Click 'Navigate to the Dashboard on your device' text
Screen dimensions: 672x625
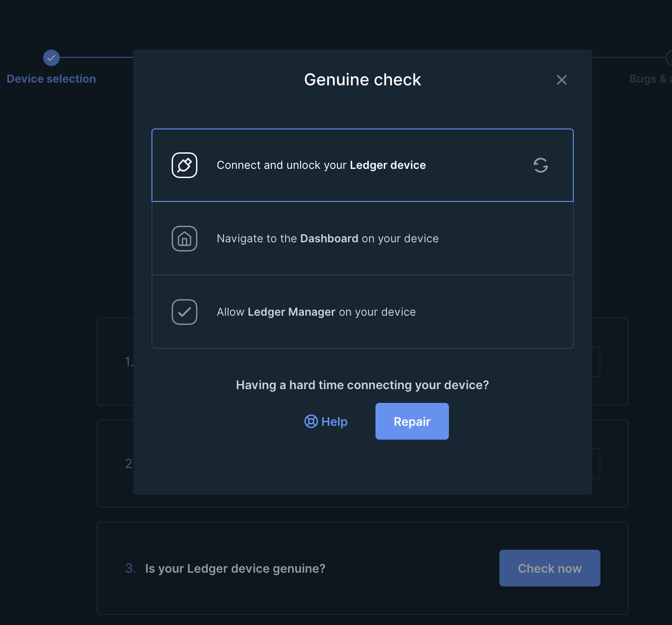coord(328,239)
